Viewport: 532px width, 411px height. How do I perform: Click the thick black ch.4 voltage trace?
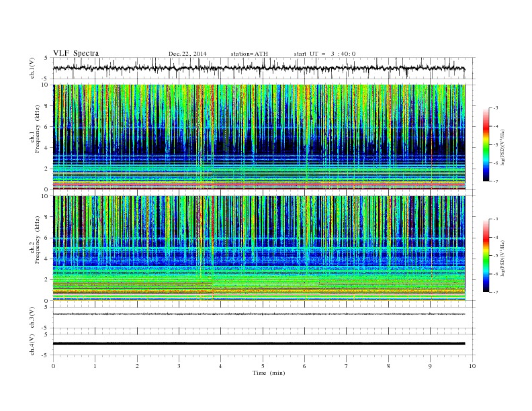[259, 344]
